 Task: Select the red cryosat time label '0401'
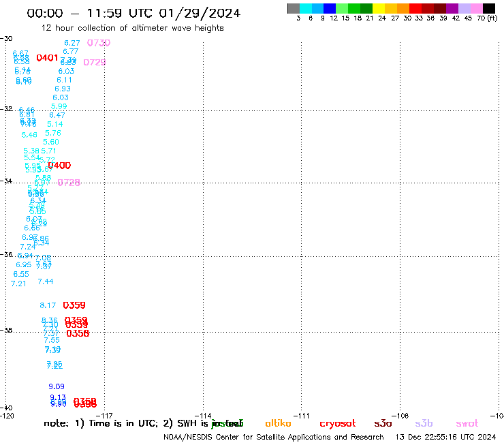coord(47,58)
